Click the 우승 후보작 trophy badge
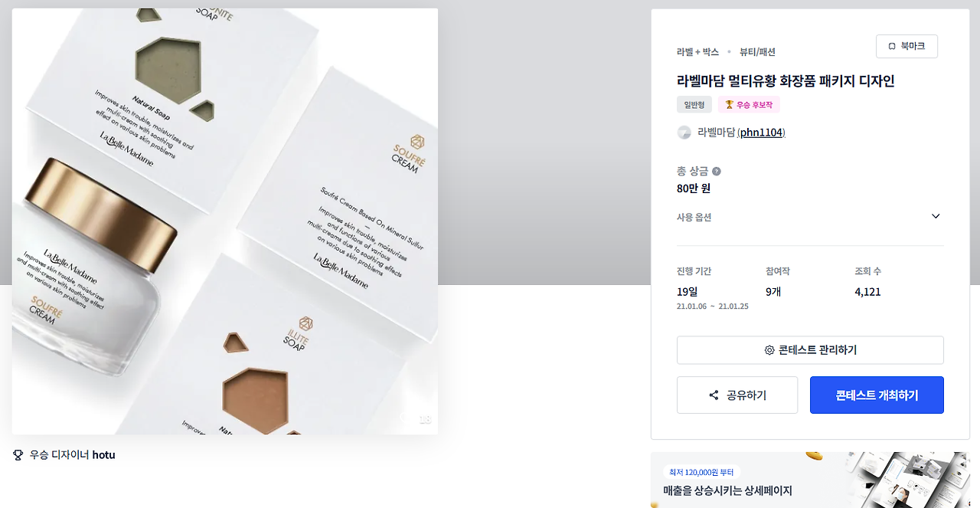 click(x=749, y=105)
